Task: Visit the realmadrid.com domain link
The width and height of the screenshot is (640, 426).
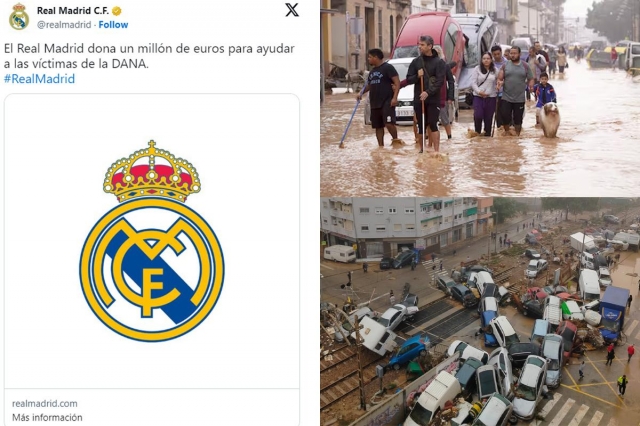Action: [x=44, y=404]
